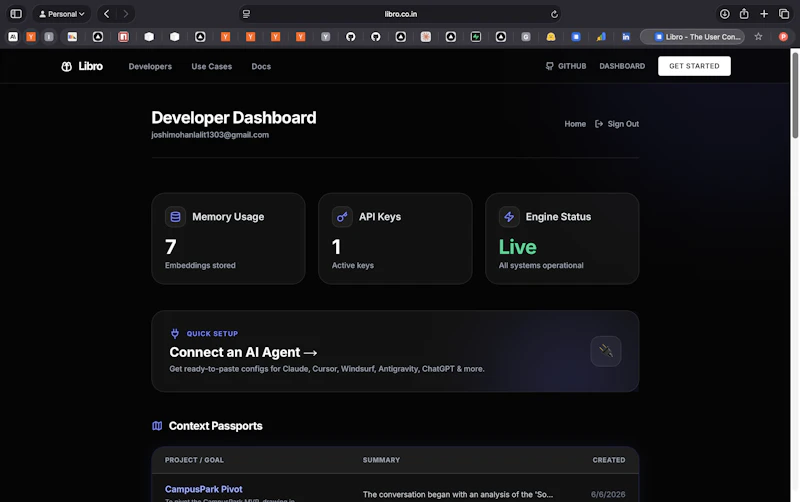Open the Share menu icon
The width and height of the screenshot is (800, 502).
[744, 14]
